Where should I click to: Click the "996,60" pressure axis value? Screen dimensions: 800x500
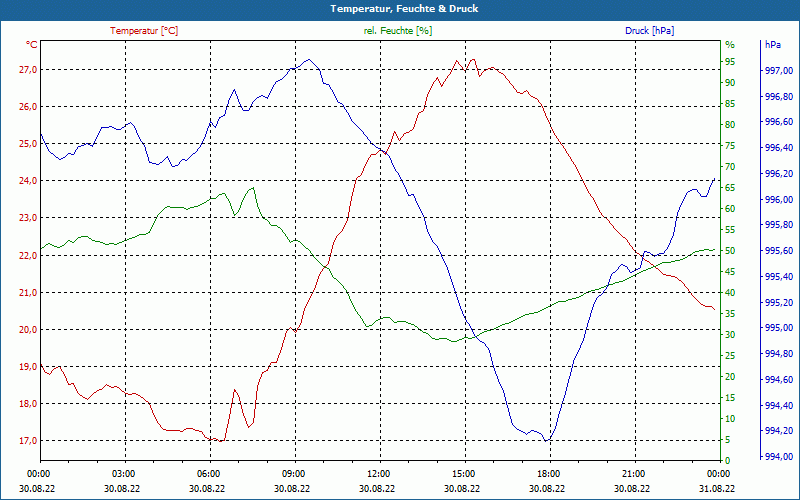(x=779, y=122)
